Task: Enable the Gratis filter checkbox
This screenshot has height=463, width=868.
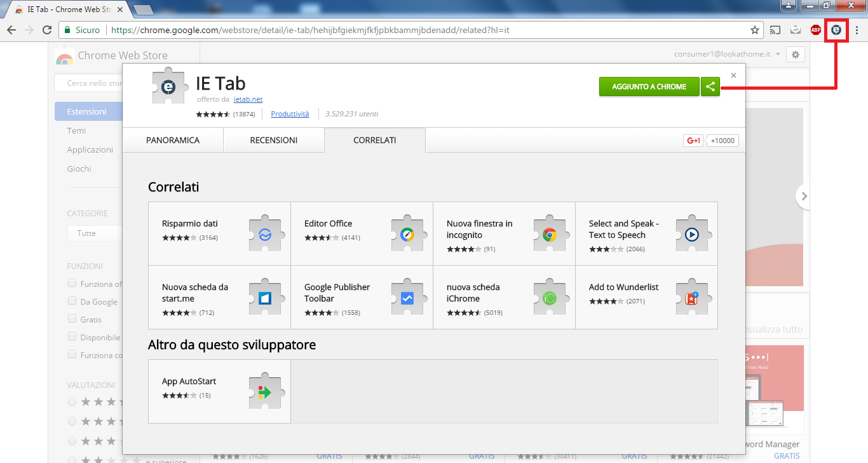Action: 72,319
